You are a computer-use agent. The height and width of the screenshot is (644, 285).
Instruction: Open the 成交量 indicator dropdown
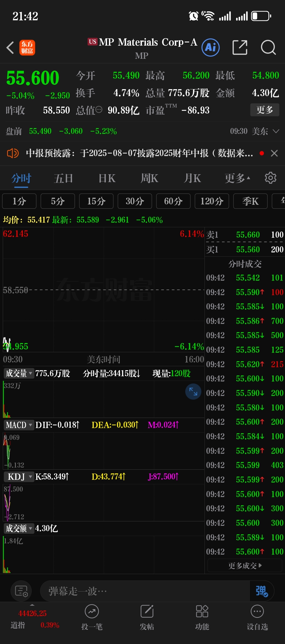(19, 373)
